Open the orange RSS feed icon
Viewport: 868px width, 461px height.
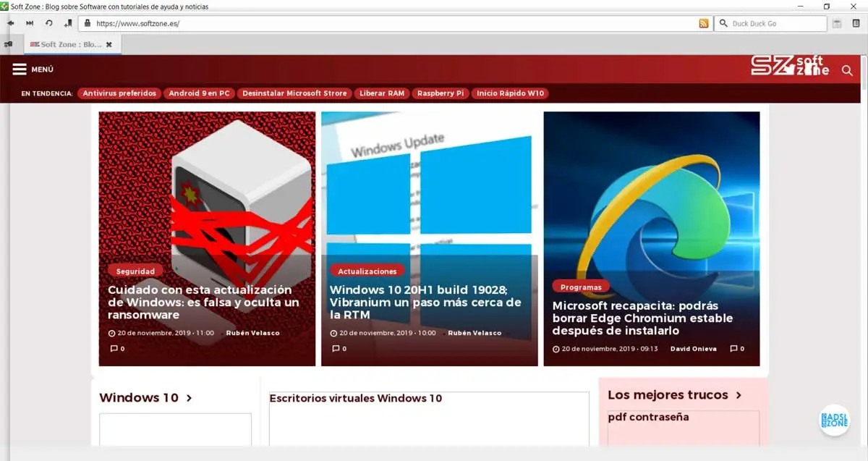[x=704, y=23]
